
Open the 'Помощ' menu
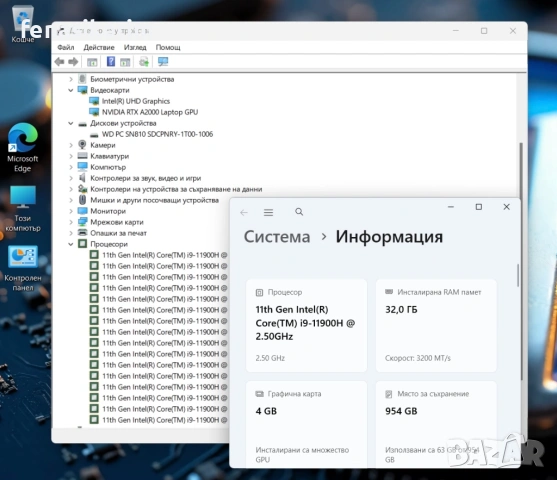168,47
